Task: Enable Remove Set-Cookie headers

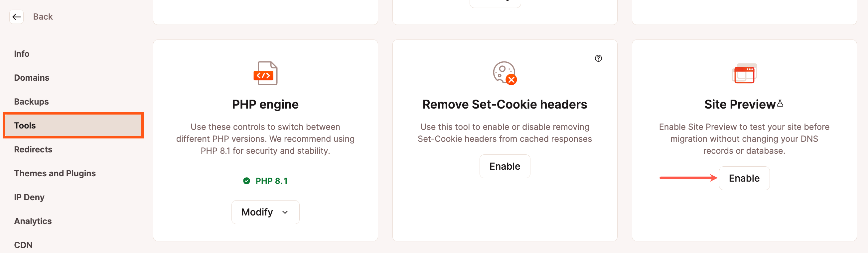Action: pos(505,166)
